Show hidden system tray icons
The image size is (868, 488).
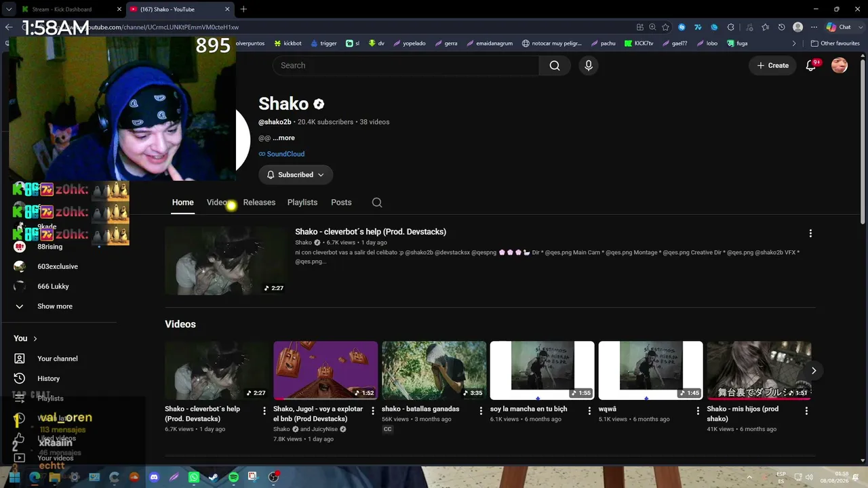[x=749, y=477]
